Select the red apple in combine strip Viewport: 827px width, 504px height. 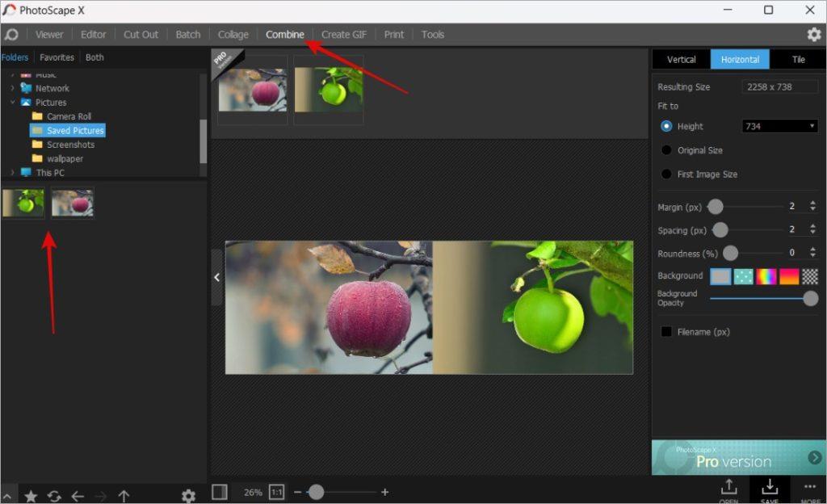(x=253, y=90)
